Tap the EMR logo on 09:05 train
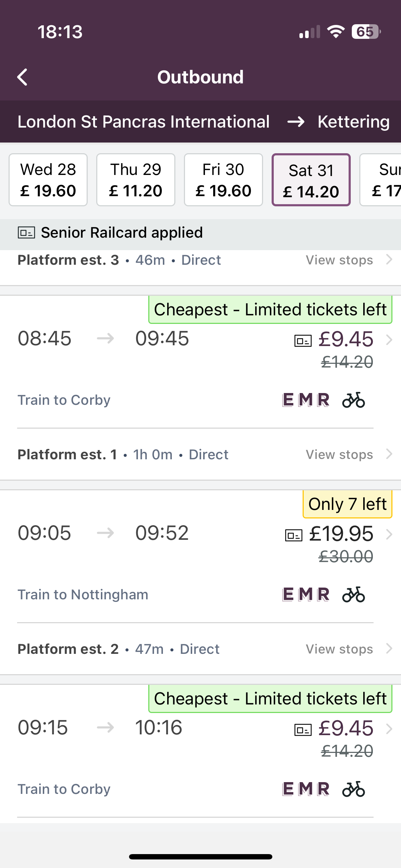Image resolution: width=401 pixels, height=868 pixels. tap(306, 595)
